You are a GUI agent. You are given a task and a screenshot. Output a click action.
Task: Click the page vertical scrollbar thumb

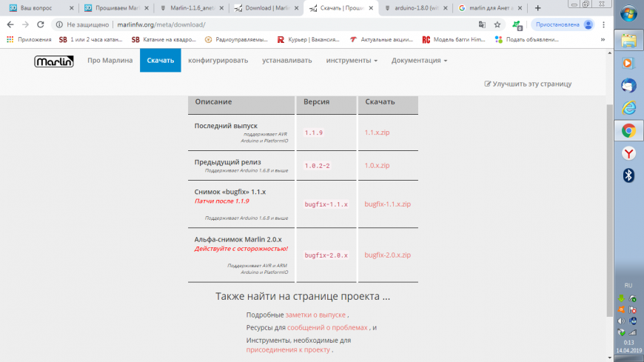tap(609, 210)
